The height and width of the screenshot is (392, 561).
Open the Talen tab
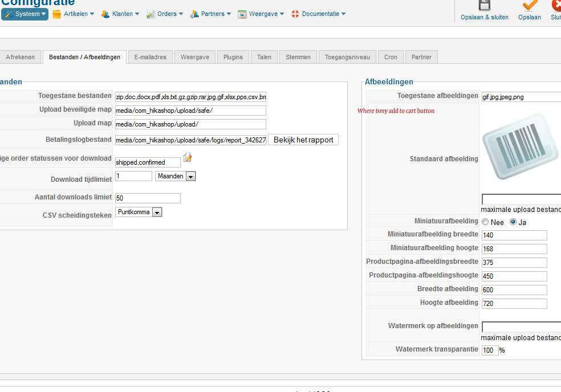(264, 57)
